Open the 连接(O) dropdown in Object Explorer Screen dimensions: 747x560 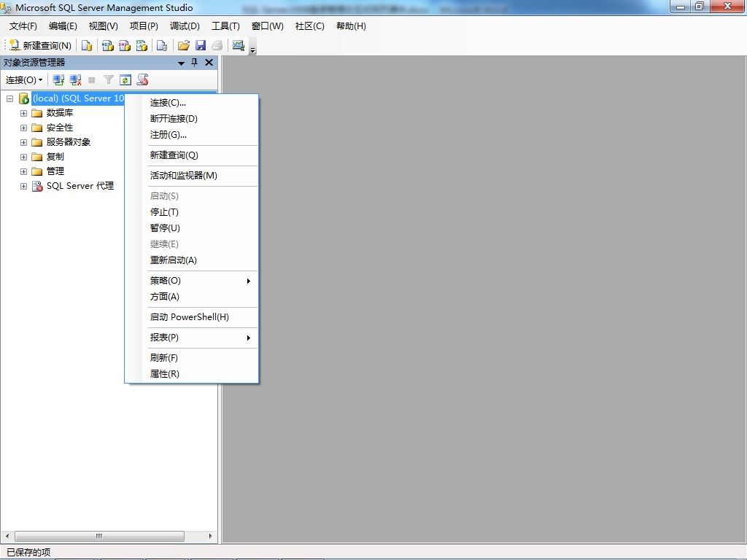point(24,80)
